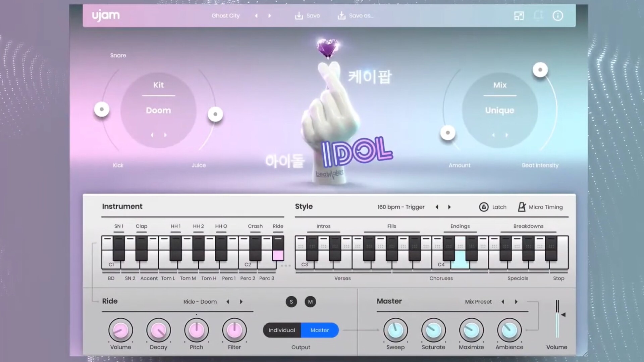The image size is (644, 362).
Task: Adjust the Kick slider knob
Action: point(102,109)
